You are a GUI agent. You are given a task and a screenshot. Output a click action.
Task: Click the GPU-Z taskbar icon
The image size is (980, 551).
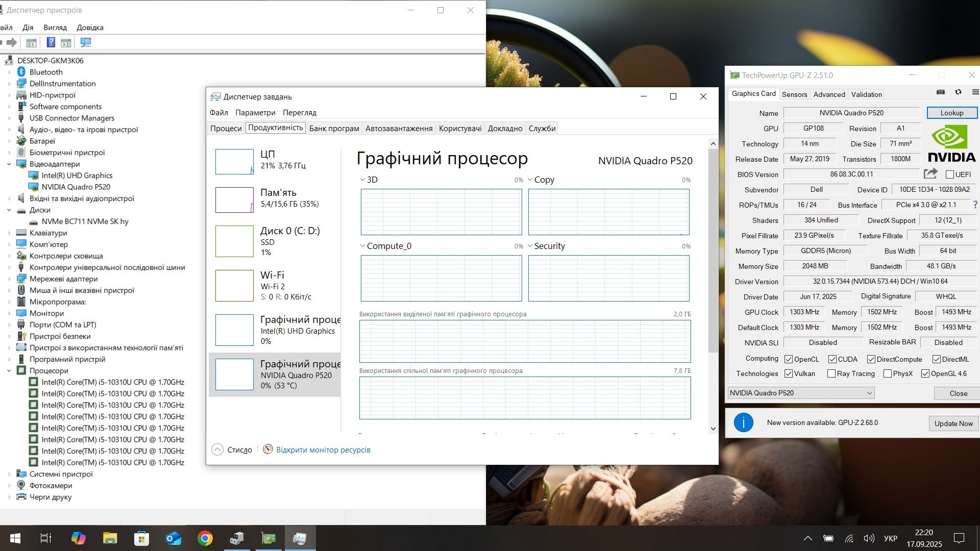point(268,538)
